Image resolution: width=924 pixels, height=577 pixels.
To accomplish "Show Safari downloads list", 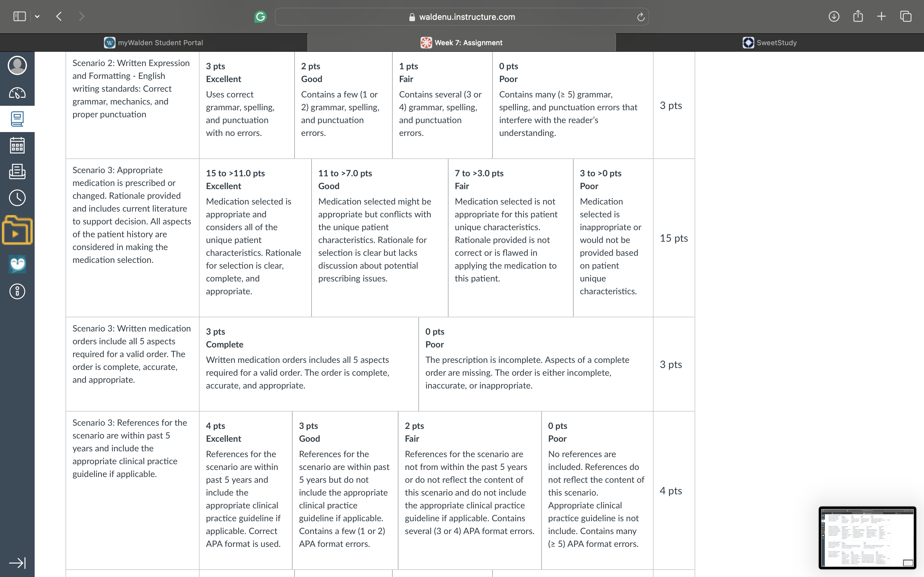I will coord(834,16).
